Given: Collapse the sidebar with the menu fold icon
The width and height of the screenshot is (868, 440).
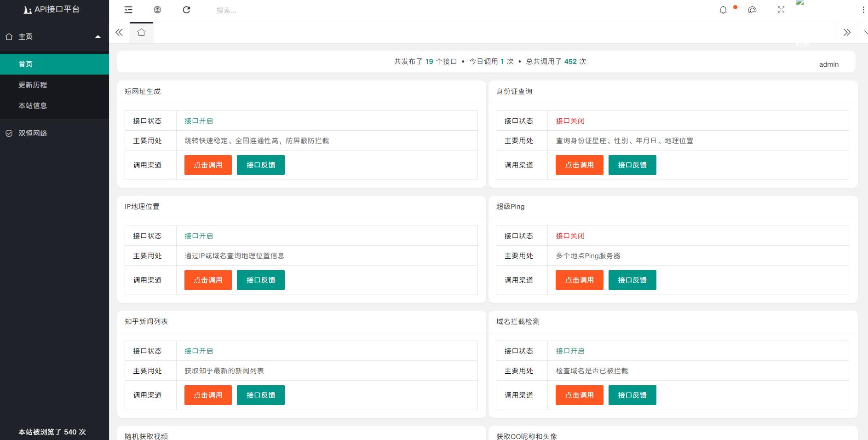Looking at the screenshot, I should tap(128, 10).
